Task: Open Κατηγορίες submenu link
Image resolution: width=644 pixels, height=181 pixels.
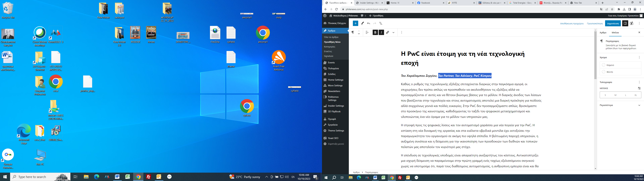Action: [x=330, y=47]
